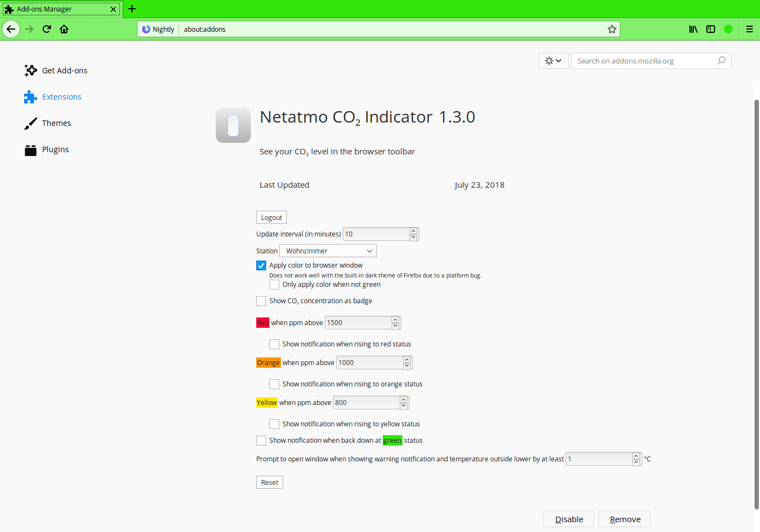Click the Logout button

point(272,217)
